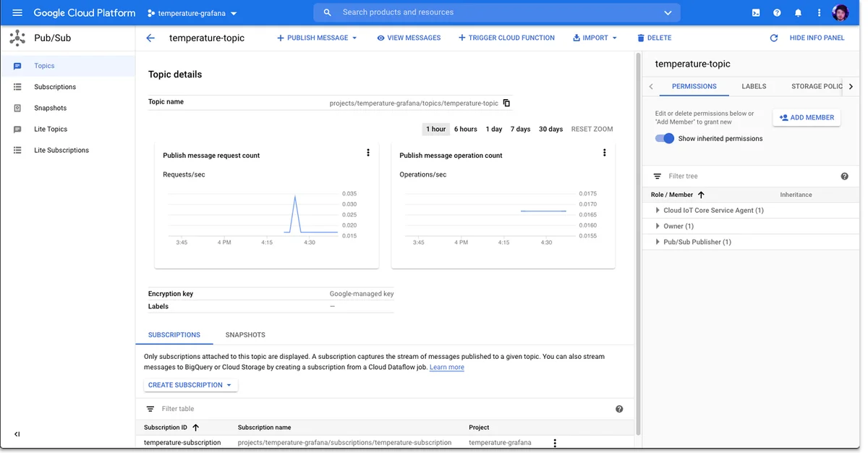This screenshot has width=868, height=453.
Task: Set chart range to 1 hour
Action: click(436, 130)
